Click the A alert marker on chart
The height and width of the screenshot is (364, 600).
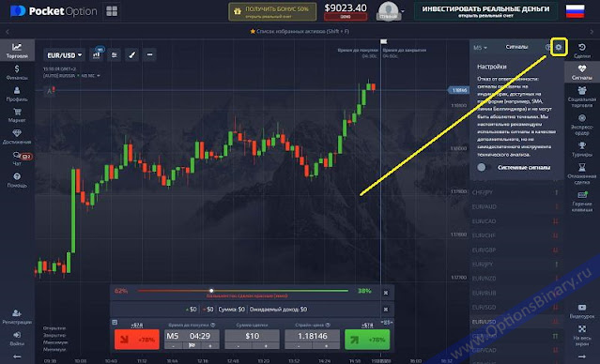pos(50,91)
